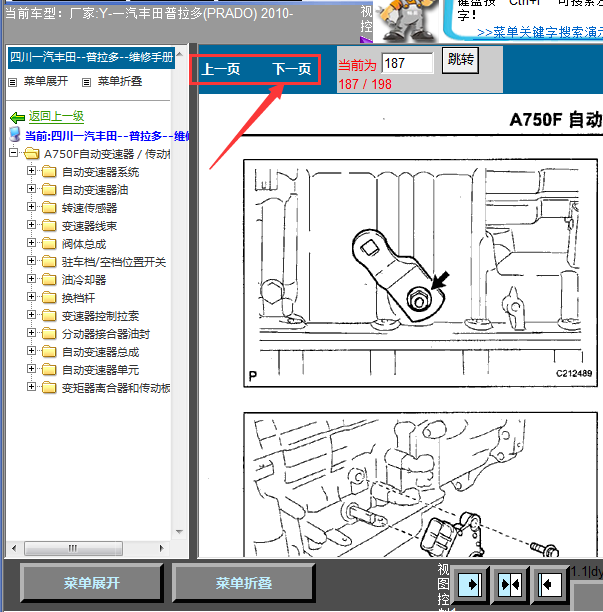
Task: Click tree panel vertical scroll down arrow
Action: coord(180,532)
